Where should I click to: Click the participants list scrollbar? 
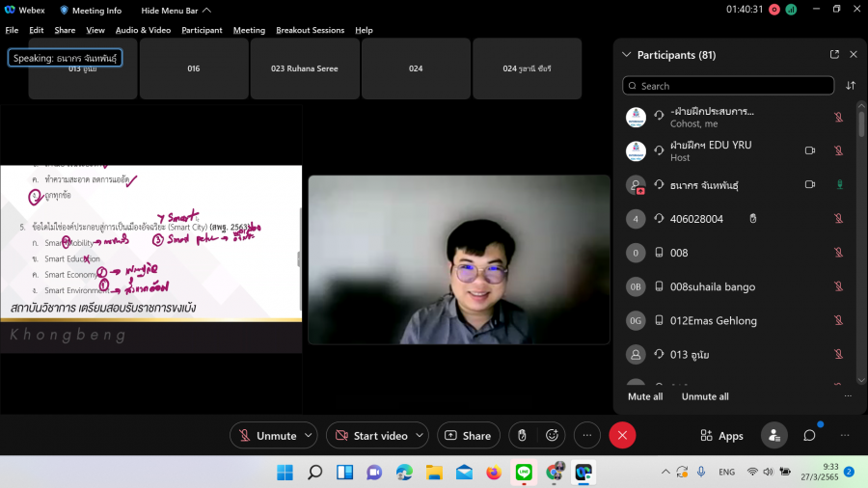click(861, 125)
